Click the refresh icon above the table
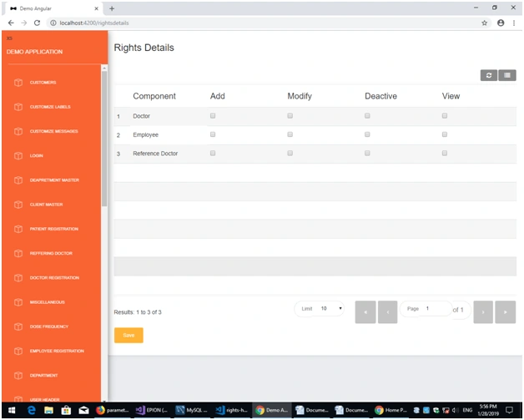Viewport: 524px width, 420px height. [489, 75]
